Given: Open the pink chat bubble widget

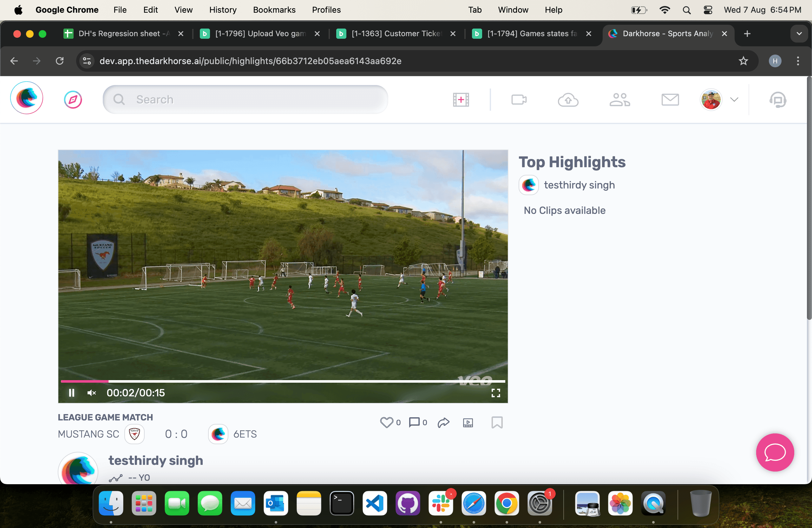Looking at the screenshot, I should pyautogui.click(x=775, y=452).
